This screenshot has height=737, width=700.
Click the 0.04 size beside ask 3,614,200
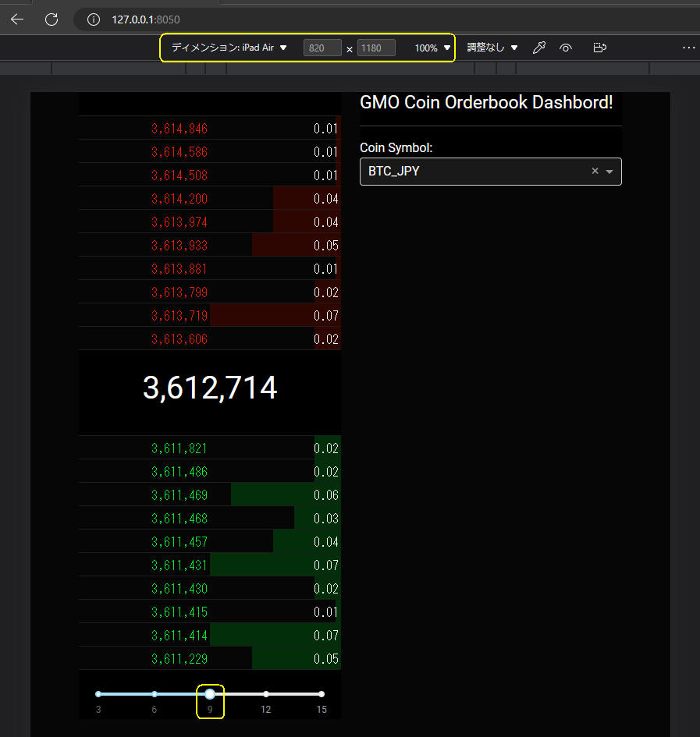tap(326, 199)
